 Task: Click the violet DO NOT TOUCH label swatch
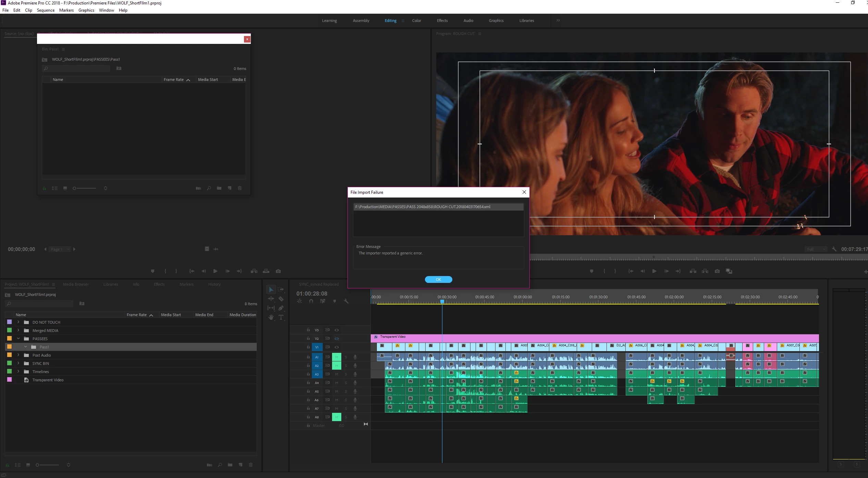point(10,322)
